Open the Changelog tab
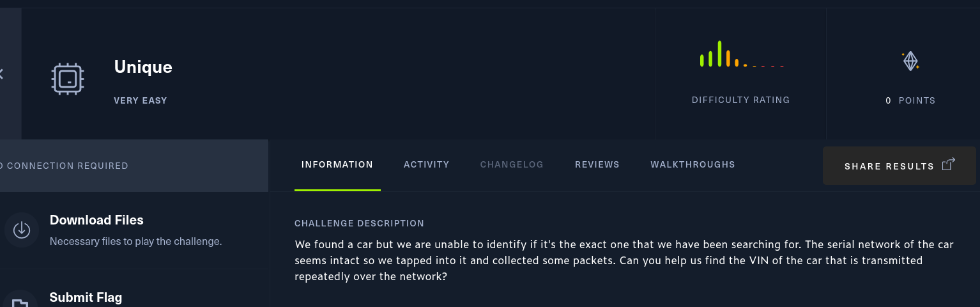 (x=512, y=164)
